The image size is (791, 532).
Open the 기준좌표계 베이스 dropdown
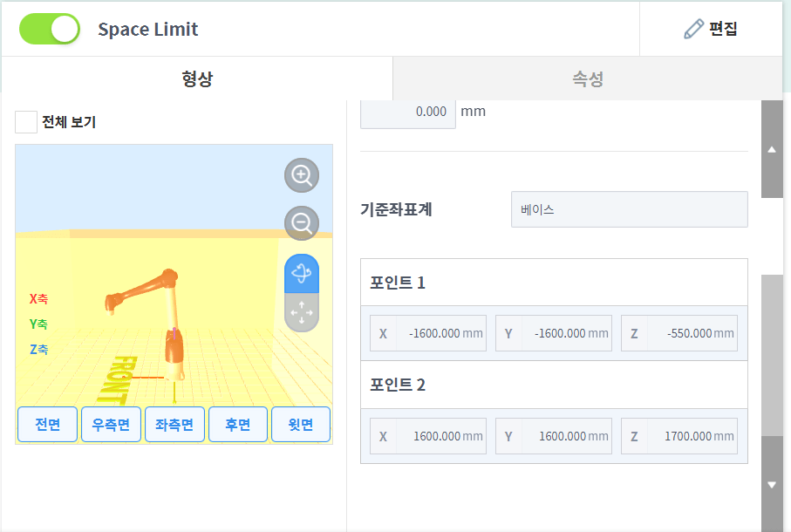coord(629,209)
